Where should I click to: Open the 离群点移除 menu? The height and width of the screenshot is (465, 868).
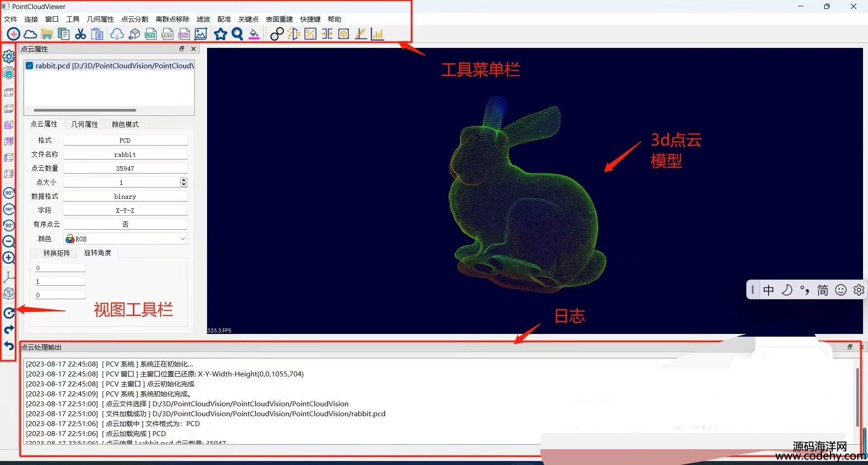pos(173,19)
